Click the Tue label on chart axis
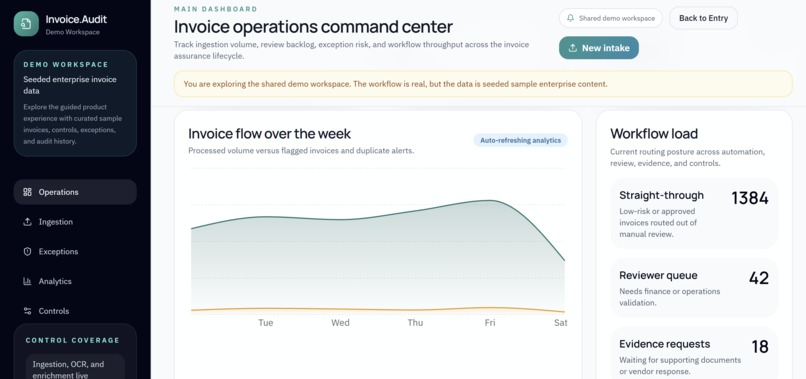 [x=266, y=323]
